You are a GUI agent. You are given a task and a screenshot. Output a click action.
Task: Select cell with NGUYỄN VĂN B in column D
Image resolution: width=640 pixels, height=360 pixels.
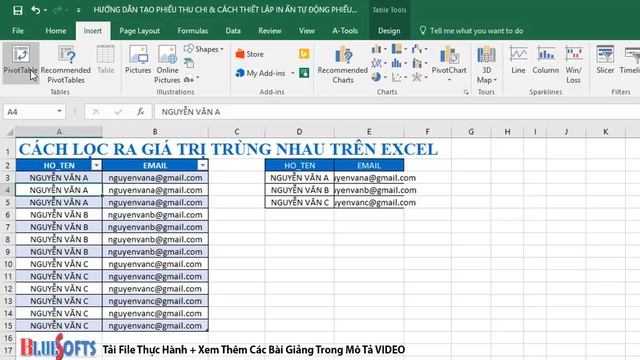(300, 190)
